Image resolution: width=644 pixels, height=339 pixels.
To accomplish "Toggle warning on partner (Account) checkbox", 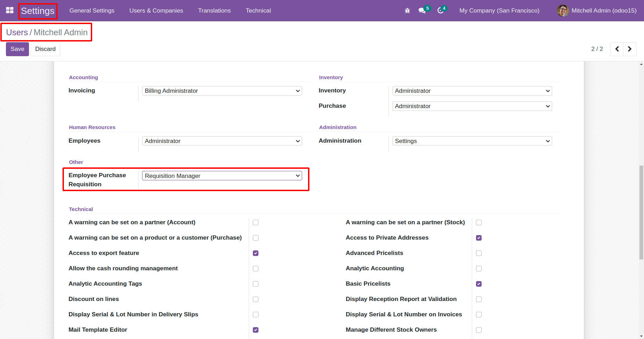I will (256, 223).
